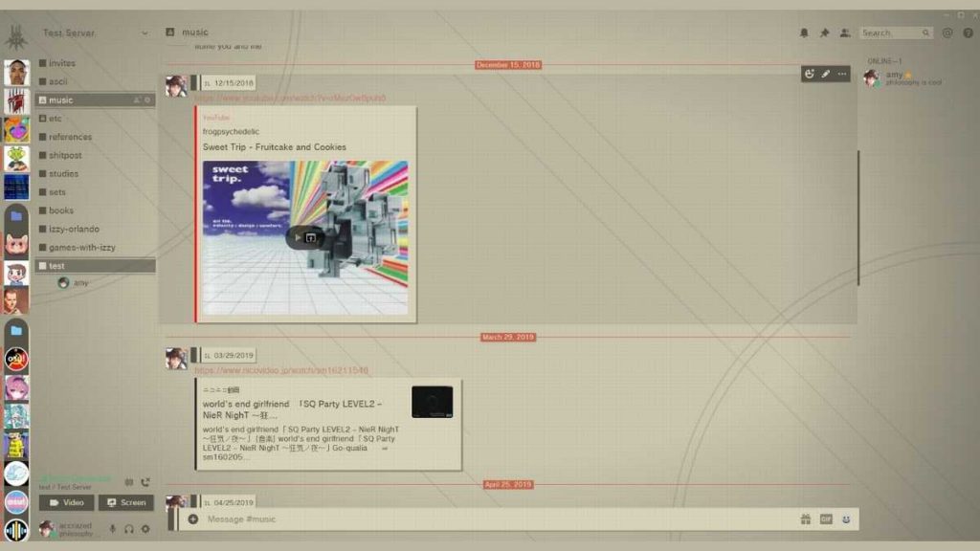Open the Sweet Trip - Fruitcake and Cookies title
This screenshot has height=551, width=980.
coord(275,147)
